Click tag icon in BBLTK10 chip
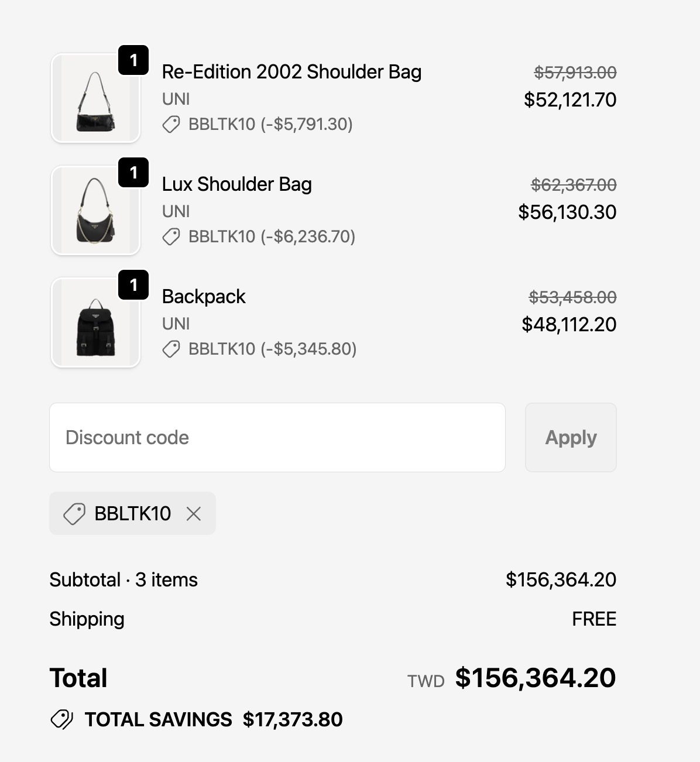The height and width of the screenshot is (762, 700). 74,514
